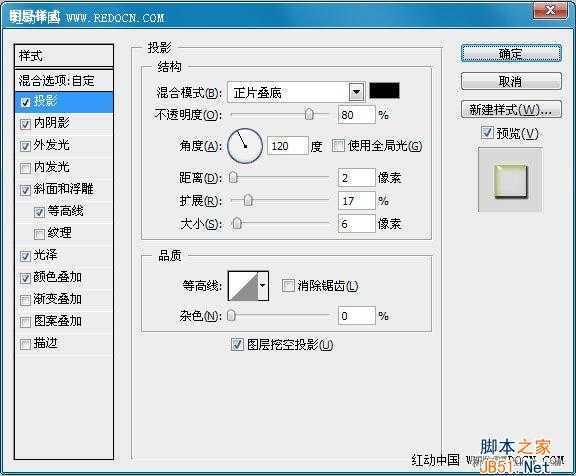Image resolution: width=576 pixels, height=476 pixels.
Task: Select 混合选项:自定 blending options item
Action: click(64, 80)
